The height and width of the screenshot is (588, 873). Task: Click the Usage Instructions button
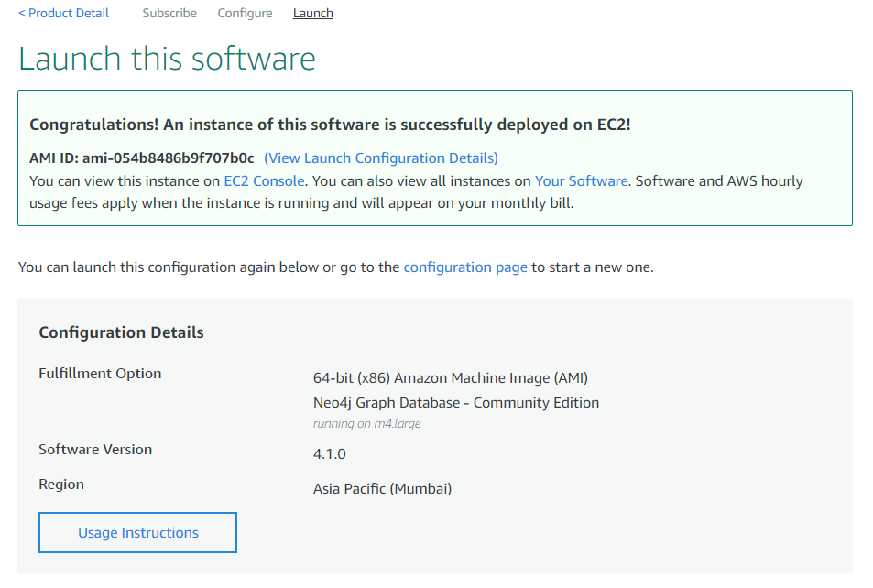click(x=138, y=533)
